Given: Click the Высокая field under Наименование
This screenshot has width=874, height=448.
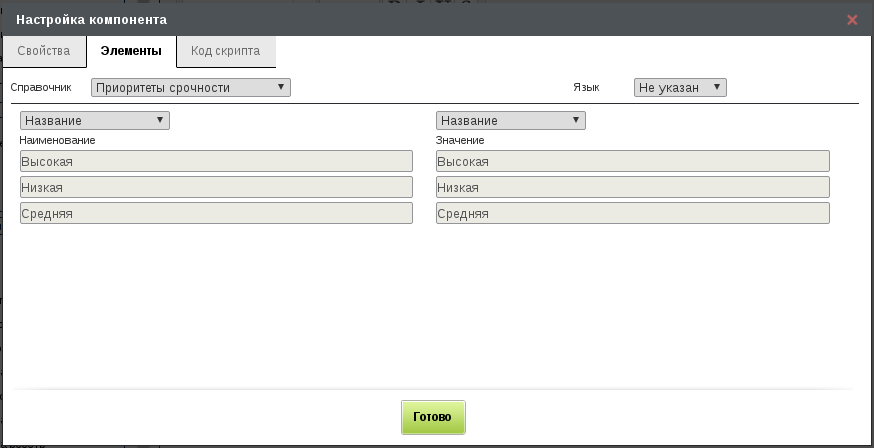Looking at the screenshot, I should click(x=216, y=161).
